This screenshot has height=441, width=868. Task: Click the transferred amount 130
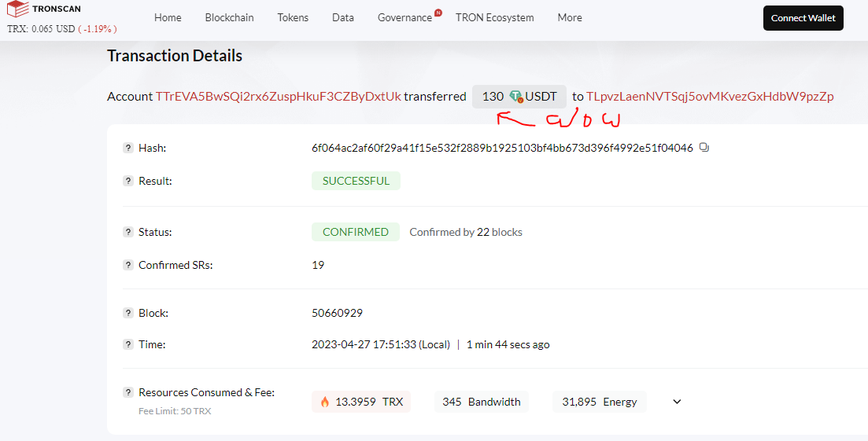493,97
